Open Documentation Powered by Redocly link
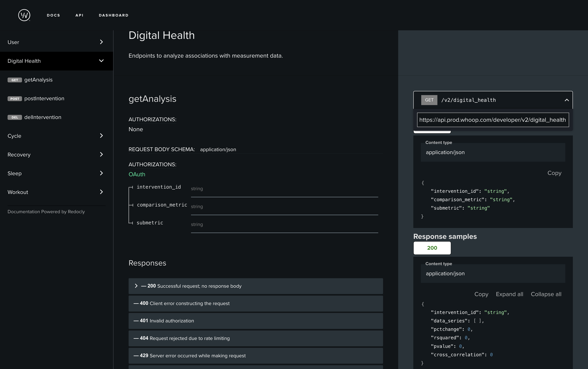Viewport: 588px width, 369px height. pyautogui.click(x=46, y=212)
